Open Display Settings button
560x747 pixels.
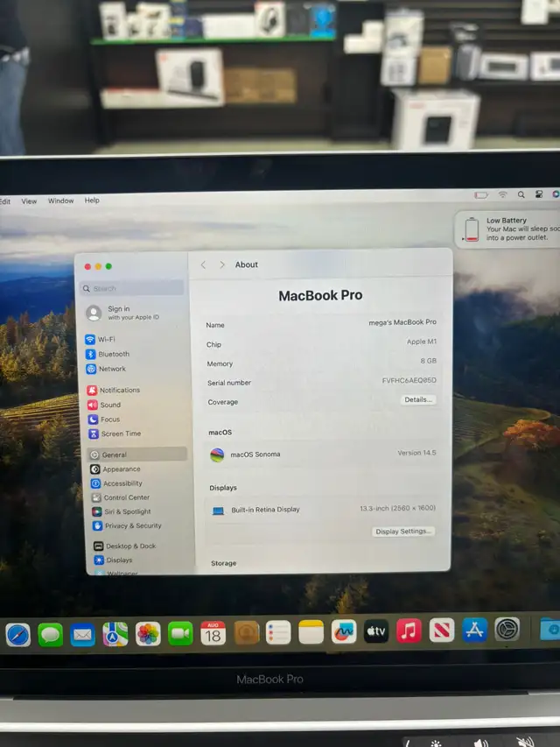tap(402, 532)
